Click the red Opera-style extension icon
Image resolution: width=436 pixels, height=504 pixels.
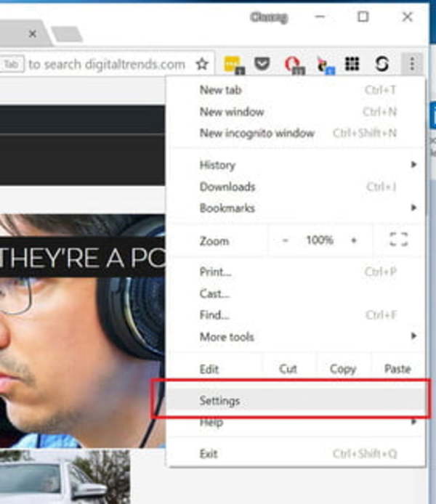(x=294, y=65)
